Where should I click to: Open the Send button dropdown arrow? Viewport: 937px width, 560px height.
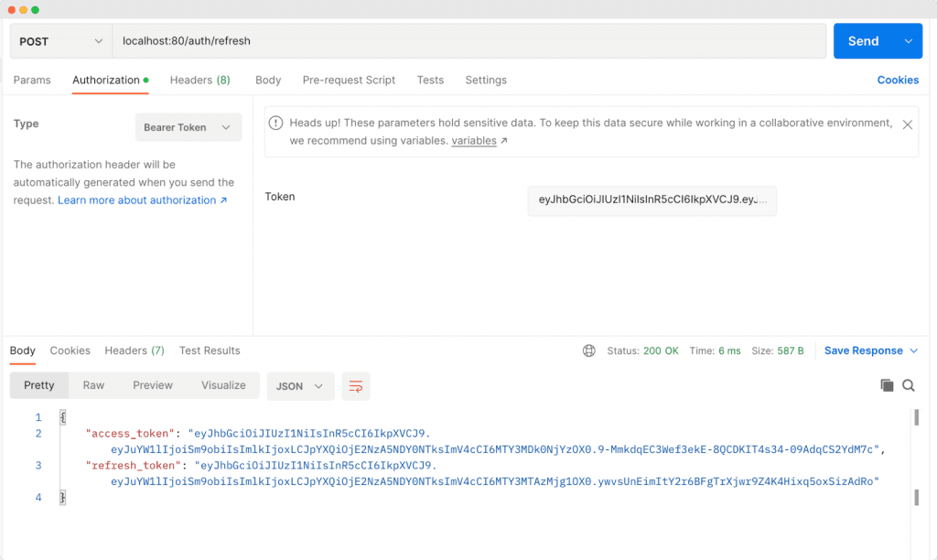907,40
